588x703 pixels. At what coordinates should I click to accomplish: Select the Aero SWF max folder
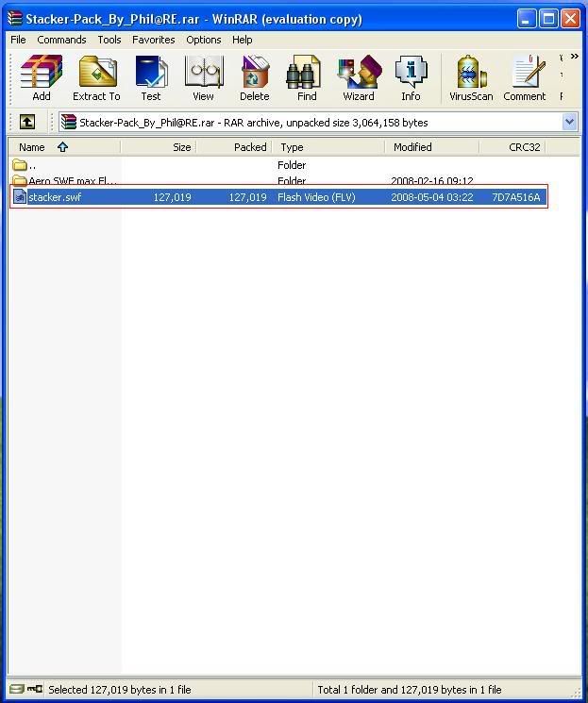click(278, 180)
